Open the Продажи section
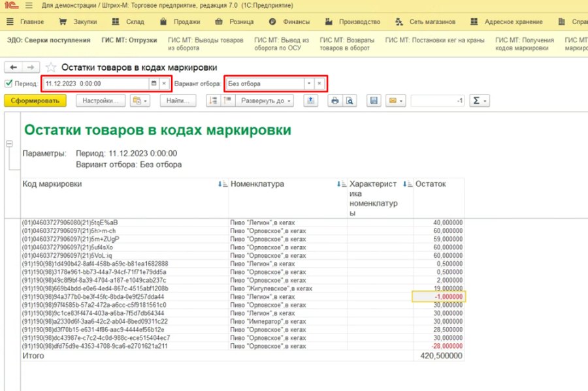The image size is (588, 391). point(180,22)
